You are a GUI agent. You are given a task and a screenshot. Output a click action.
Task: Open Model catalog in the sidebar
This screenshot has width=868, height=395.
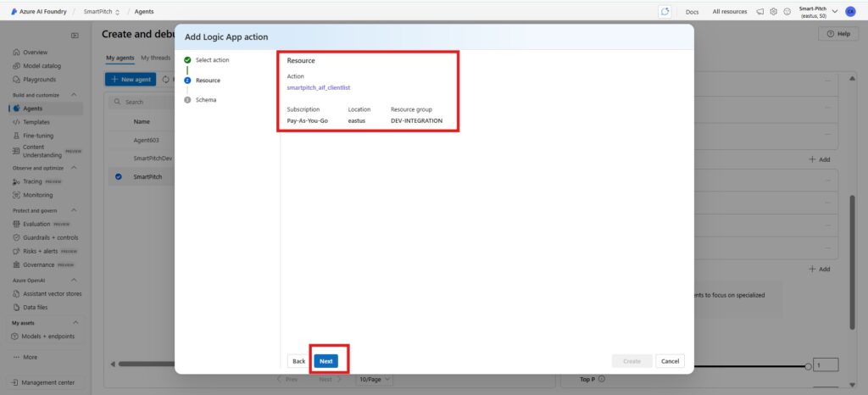(46, 66)
